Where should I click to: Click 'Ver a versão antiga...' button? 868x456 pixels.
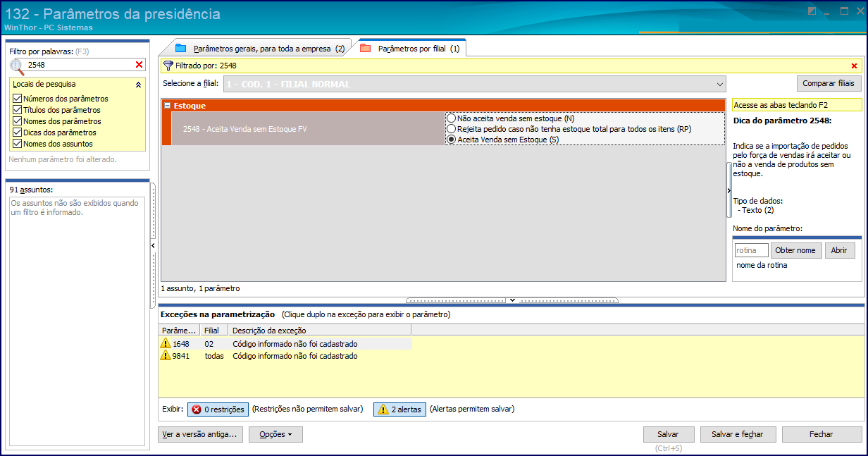click(x=201, y=435)
